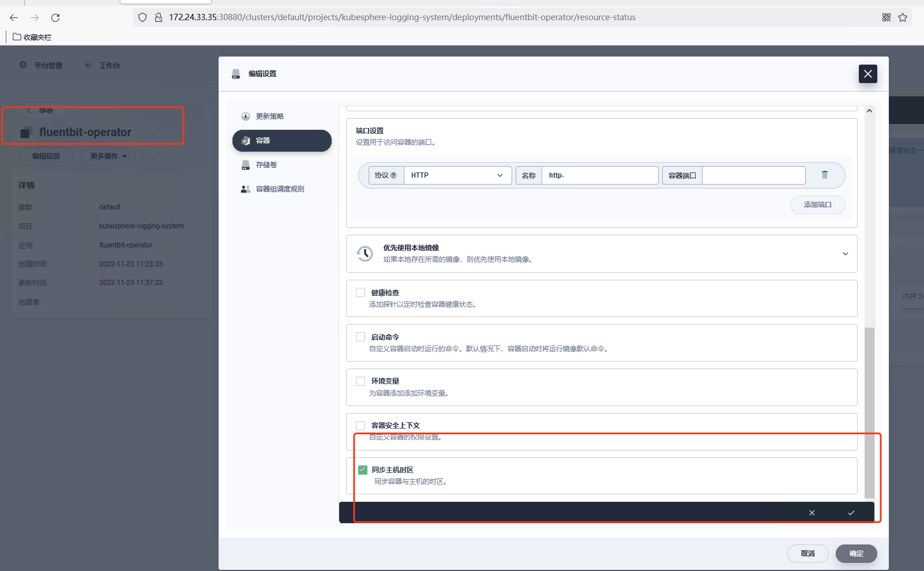This screenshot has width=924, height=571.
Task: Enable the 健康检查 checkbox
Action: pyautogui.click(x=361, y=292)
